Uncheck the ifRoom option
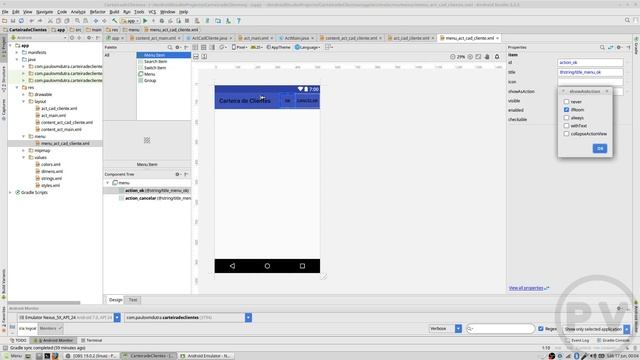Screen dimensions: 640x360 [x=566, y=110]
